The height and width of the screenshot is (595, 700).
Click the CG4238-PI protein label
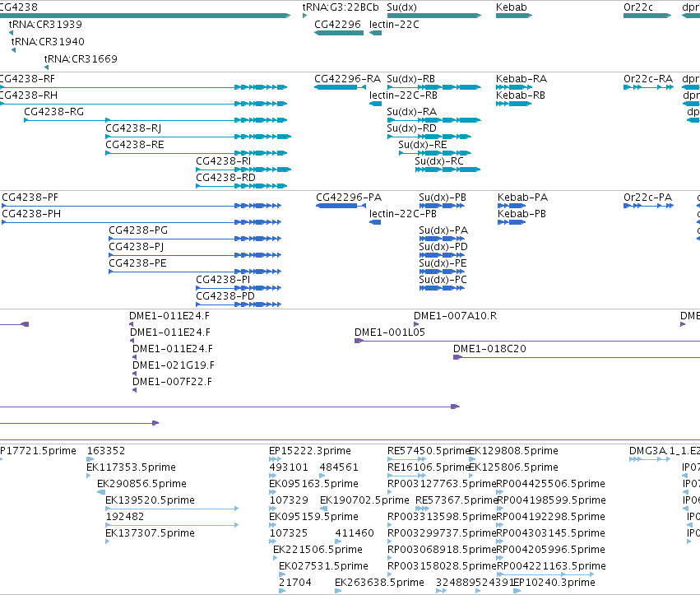(223, 280)
